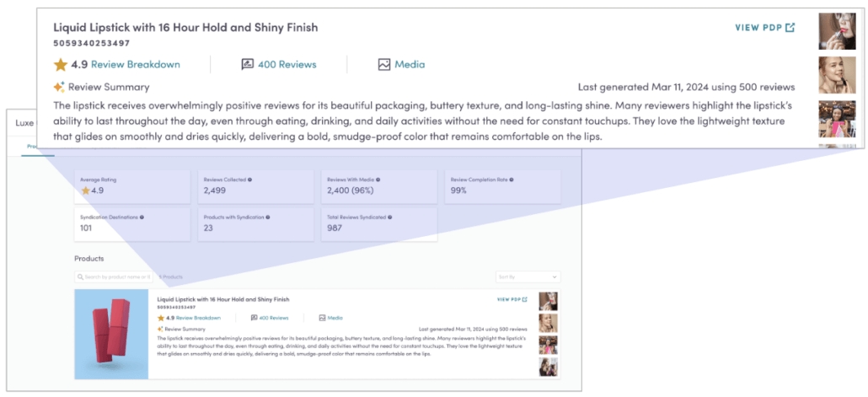868x397 pixels.
Task: Click the Media link in the small product card
Action: pos(335,318)
